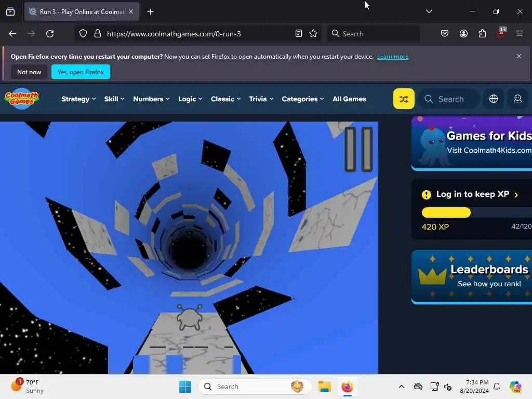Image resolution: width=532 pixels, height=399 pixels.
Task: Expand the Categories menu
Action: coord(303,99)
